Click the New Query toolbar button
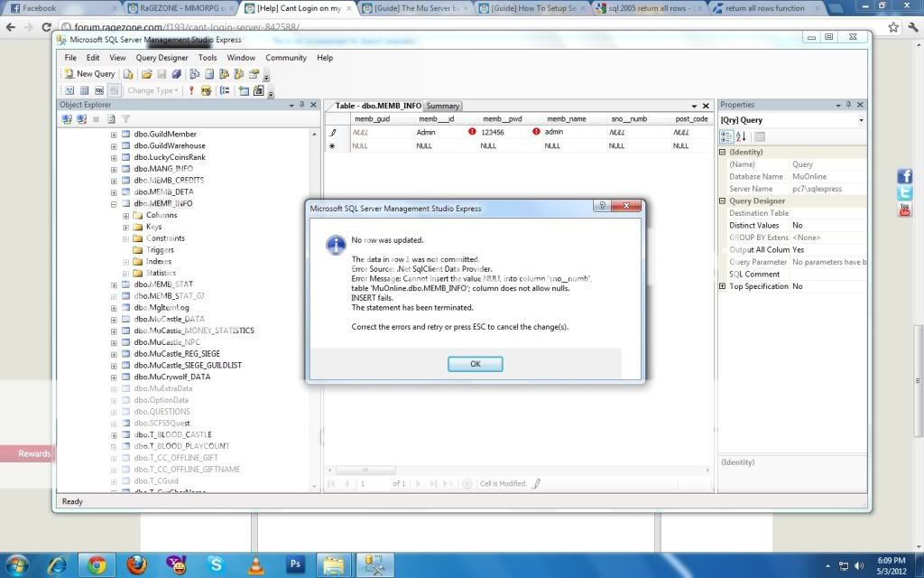The image size is (924, 578). point(89,74)
